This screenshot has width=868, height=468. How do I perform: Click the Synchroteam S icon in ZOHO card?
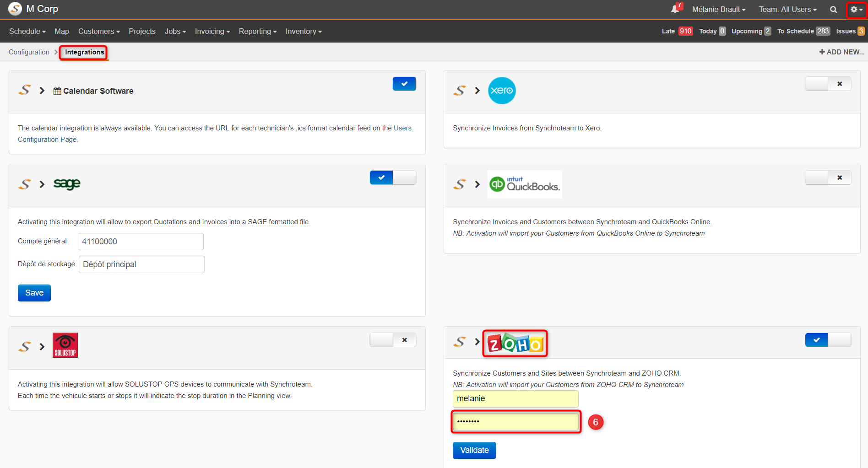coord(460,341)
